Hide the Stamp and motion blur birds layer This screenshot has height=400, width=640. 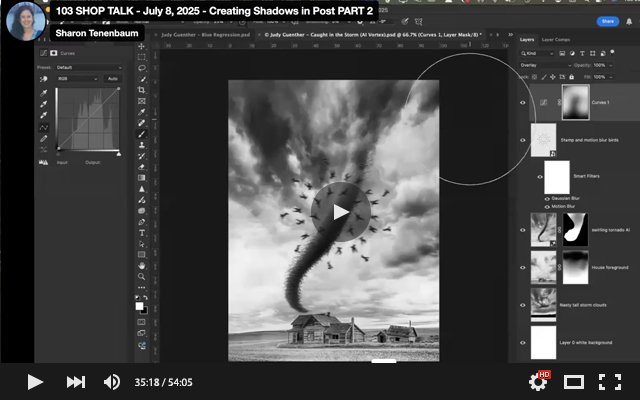point(522,140)
